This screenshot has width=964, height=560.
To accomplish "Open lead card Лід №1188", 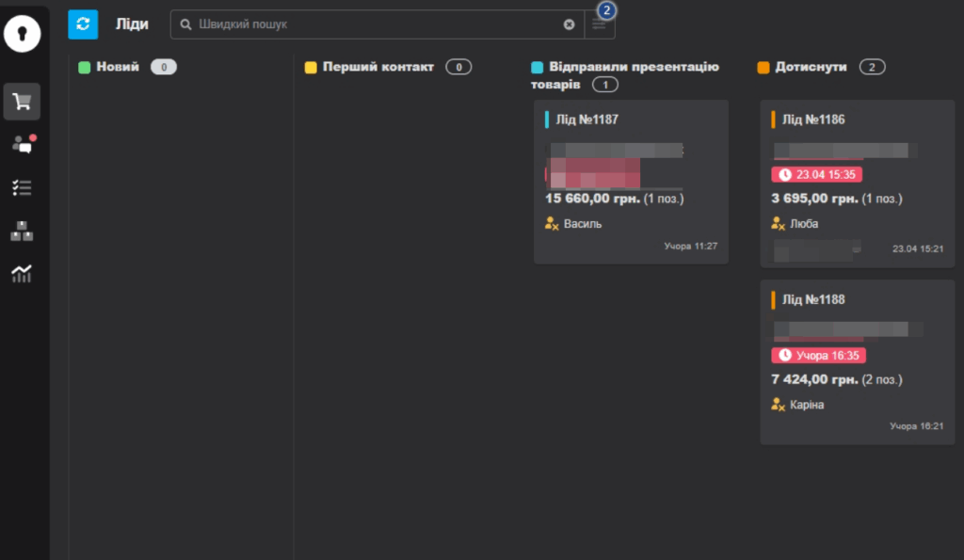I will 813,299.
